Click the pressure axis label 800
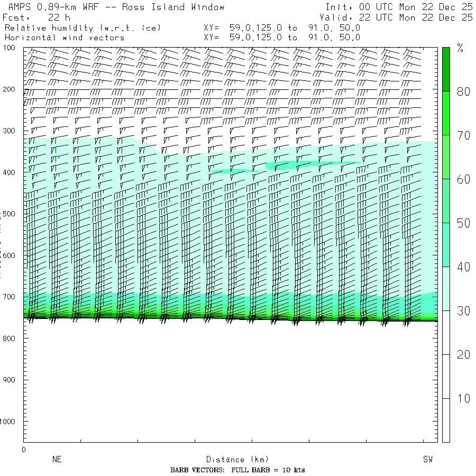476x476 pixels. (x=9, y=338)
